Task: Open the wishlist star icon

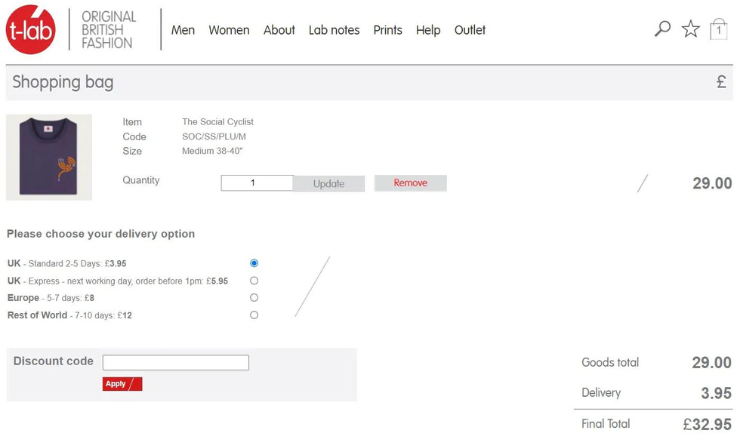Action: [690, 29]
